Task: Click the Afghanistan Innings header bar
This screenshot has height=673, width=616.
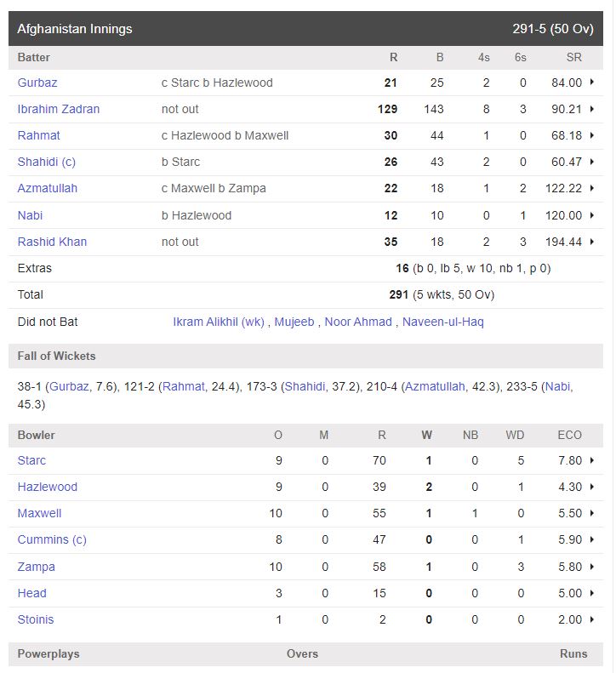Action: pyautogui.click(x=305, y=29)
